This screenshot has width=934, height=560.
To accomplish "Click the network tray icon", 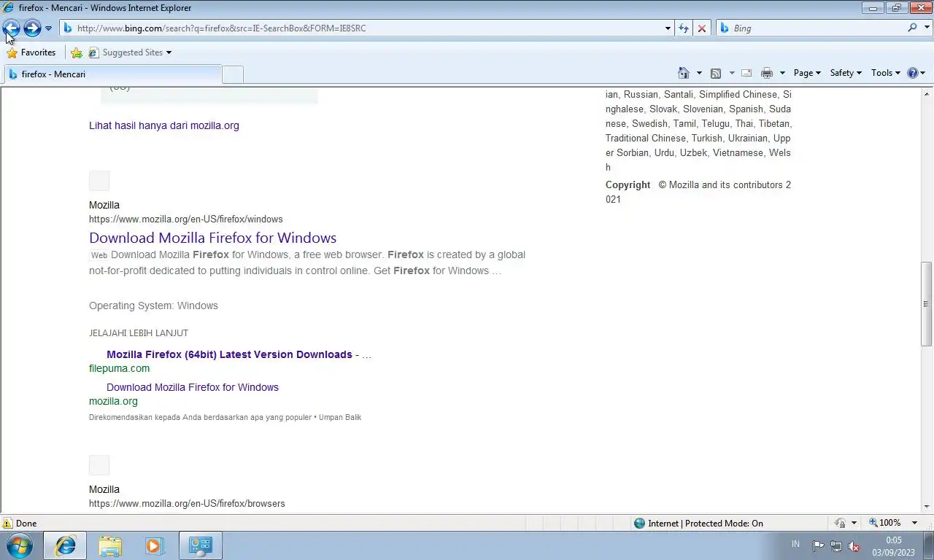I will 836,546.
